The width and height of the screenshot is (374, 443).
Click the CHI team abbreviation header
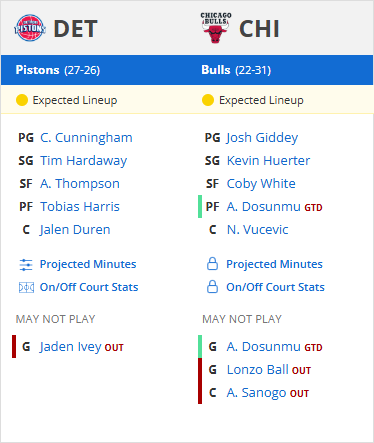tap(259, 29)
